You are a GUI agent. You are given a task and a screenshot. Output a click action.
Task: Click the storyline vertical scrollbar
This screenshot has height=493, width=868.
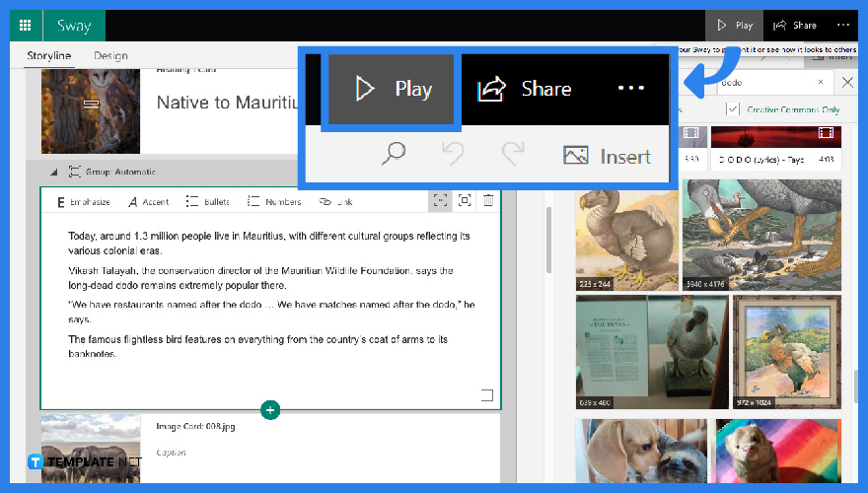pos(549,241)
